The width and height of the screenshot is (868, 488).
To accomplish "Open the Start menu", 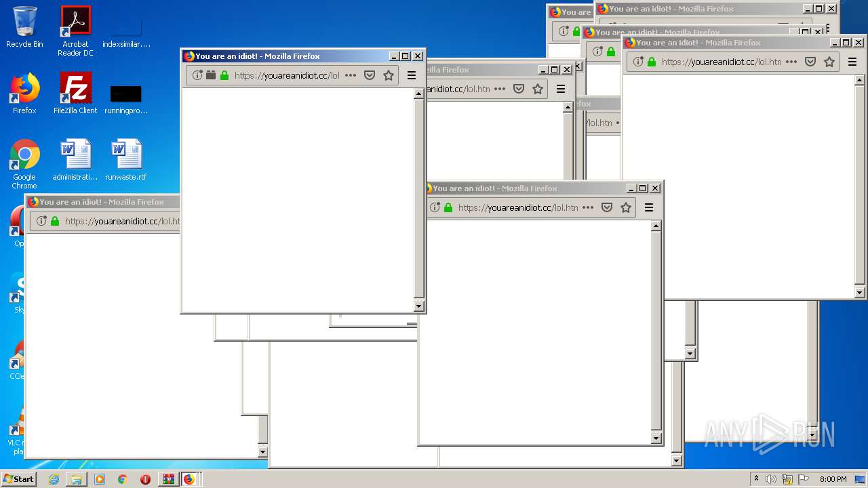I will coord(19,479).
